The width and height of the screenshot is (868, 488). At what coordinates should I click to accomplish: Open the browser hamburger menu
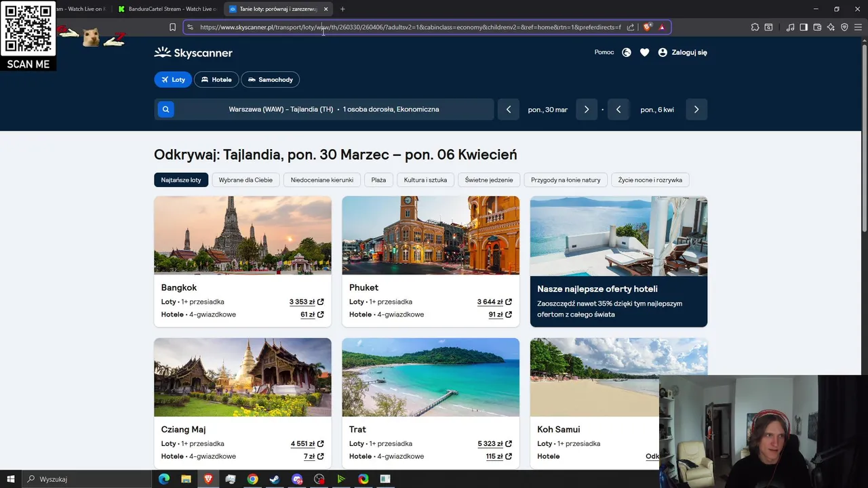pos(858,27)
